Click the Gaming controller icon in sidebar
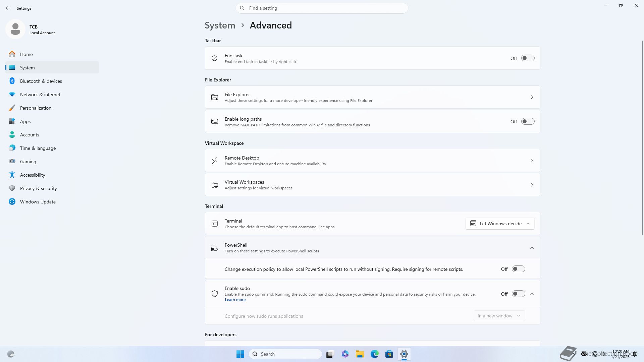Viewport: 644px width, 362px height. (x=12, y=162)
